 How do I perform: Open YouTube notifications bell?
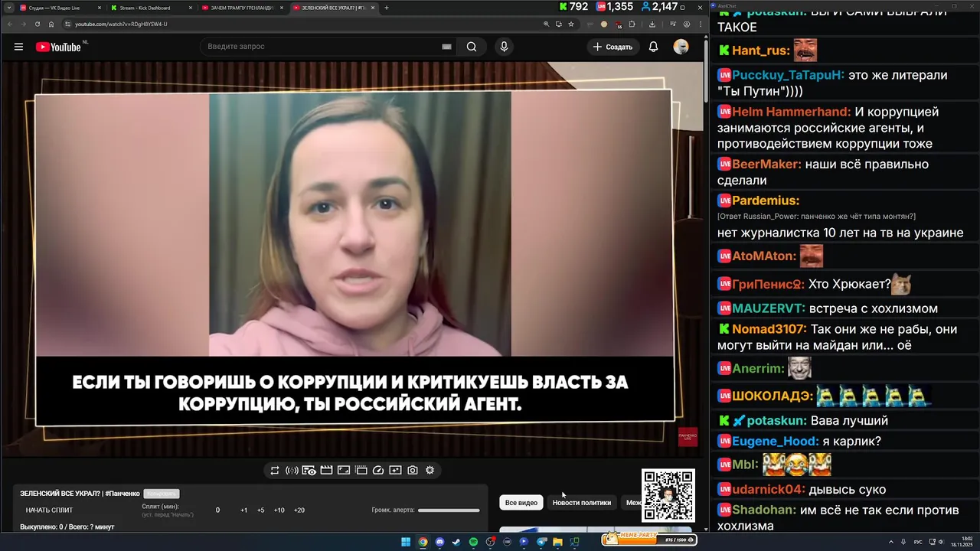[653, 47]
